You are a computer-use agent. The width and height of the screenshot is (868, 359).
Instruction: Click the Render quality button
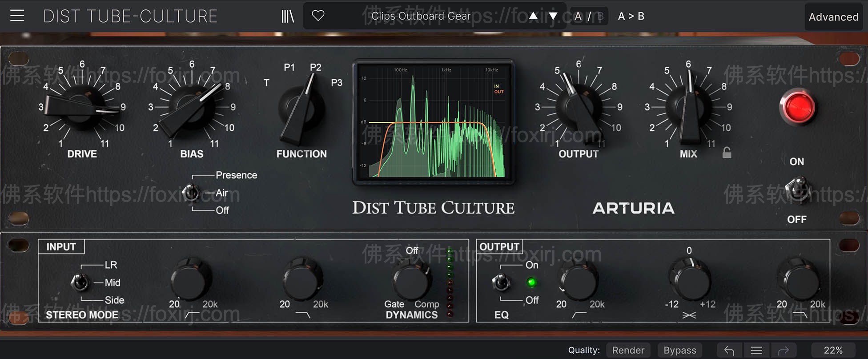(x=628, y=350)
